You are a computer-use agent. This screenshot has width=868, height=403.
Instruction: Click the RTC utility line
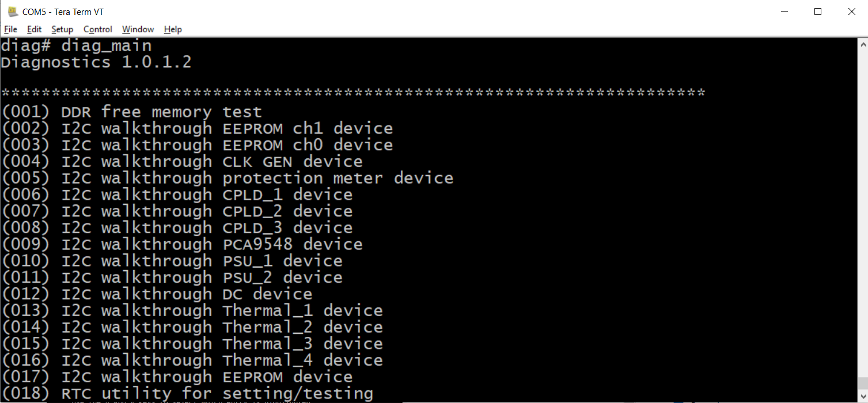(187, 394)
